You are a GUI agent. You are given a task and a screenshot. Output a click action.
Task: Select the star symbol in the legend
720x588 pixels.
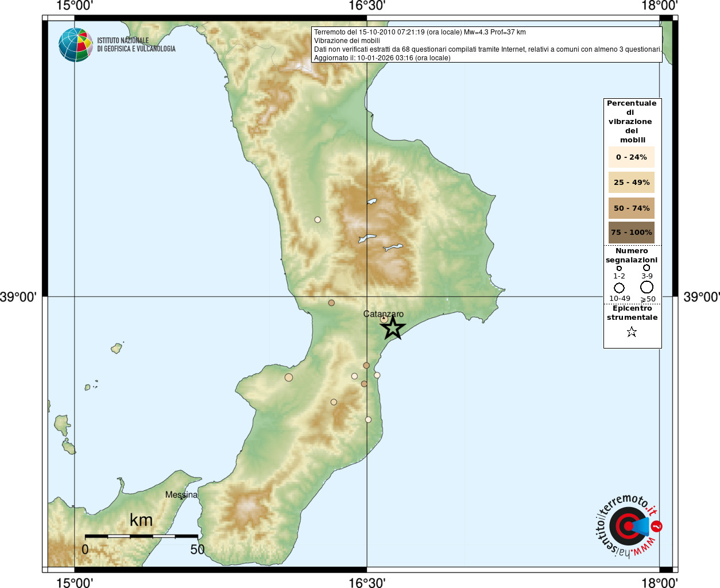pos(632,332)
